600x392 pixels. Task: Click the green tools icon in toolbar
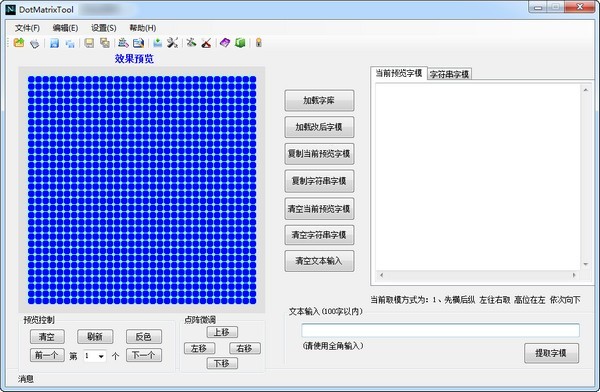click(191, 43)
